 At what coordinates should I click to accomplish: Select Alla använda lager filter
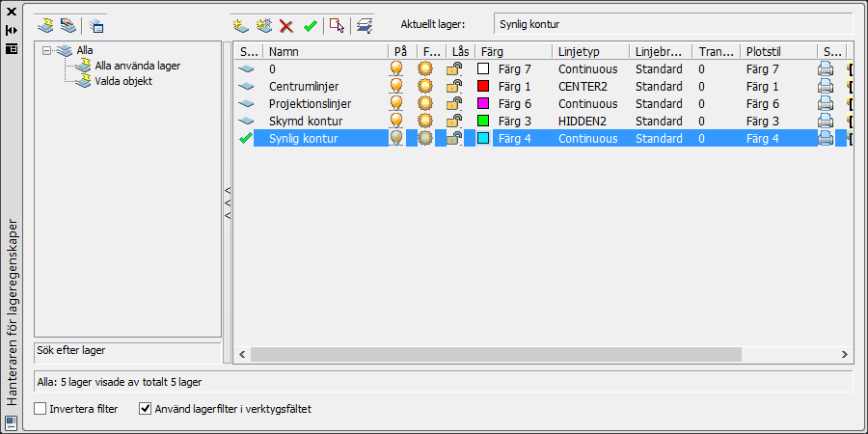point(137,66)
